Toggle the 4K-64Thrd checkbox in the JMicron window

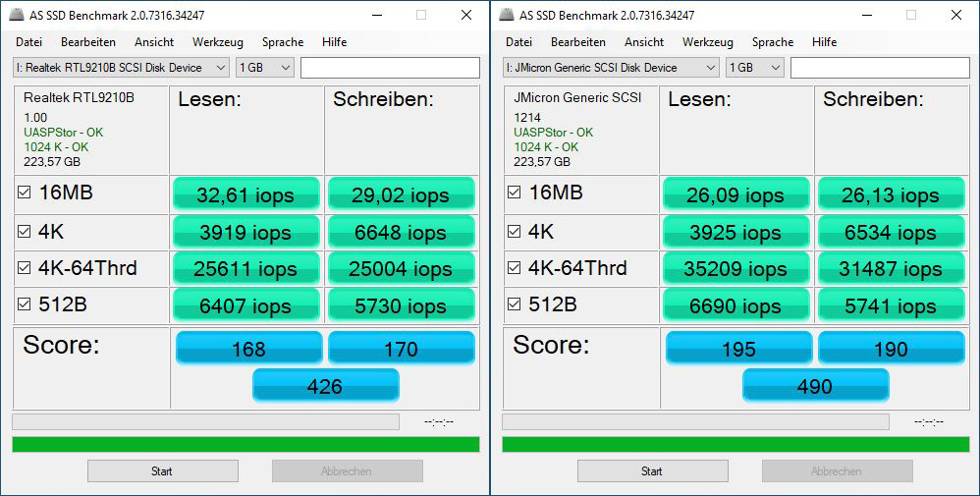click(514, 268)
